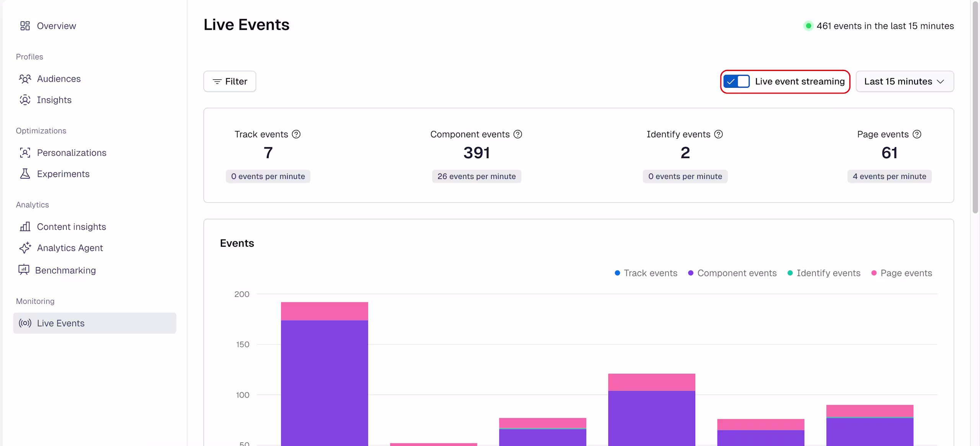Click the Analytics section label
Screen dimensions: 980x446
coord(33,205)
